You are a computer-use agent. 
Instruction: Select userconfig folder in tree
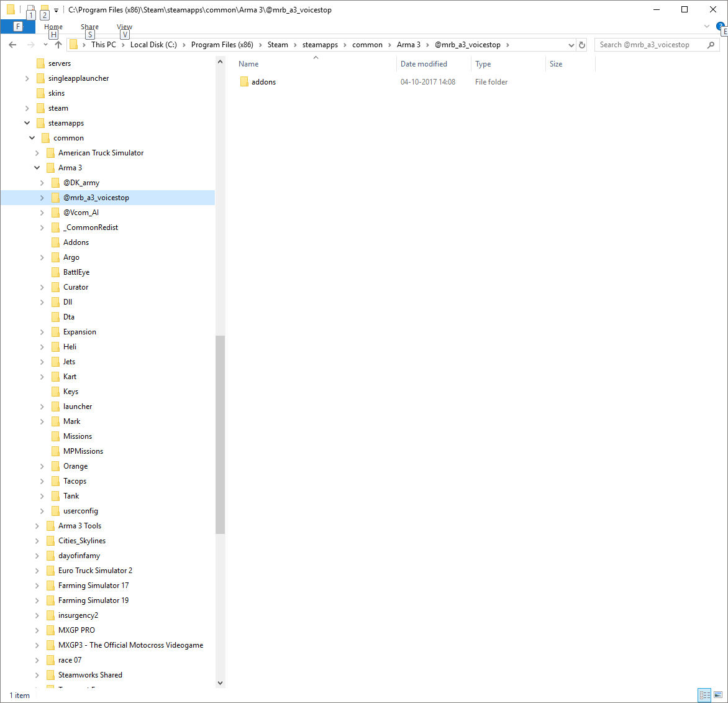(80, 511)
